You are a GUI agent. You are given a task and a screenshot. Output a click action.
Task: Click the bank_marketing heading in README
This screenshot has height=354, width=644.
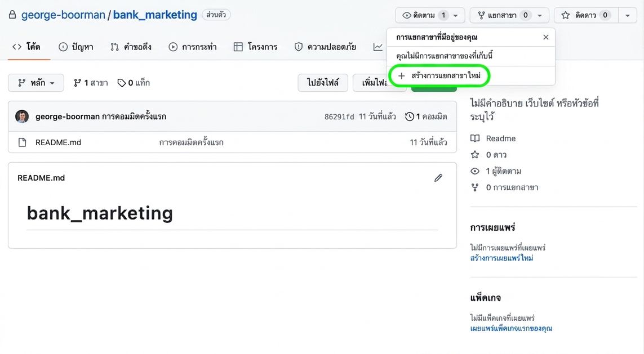[100, 213]
